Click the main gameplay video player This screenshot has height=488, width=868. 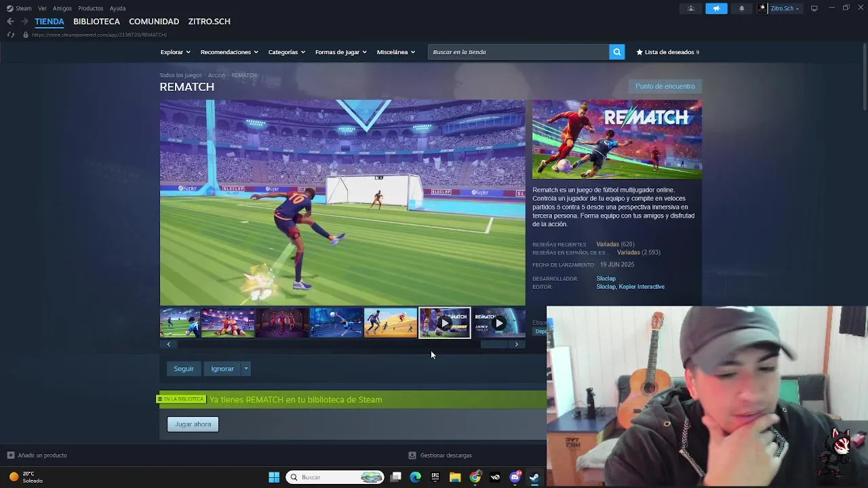[x=342, y=203]
